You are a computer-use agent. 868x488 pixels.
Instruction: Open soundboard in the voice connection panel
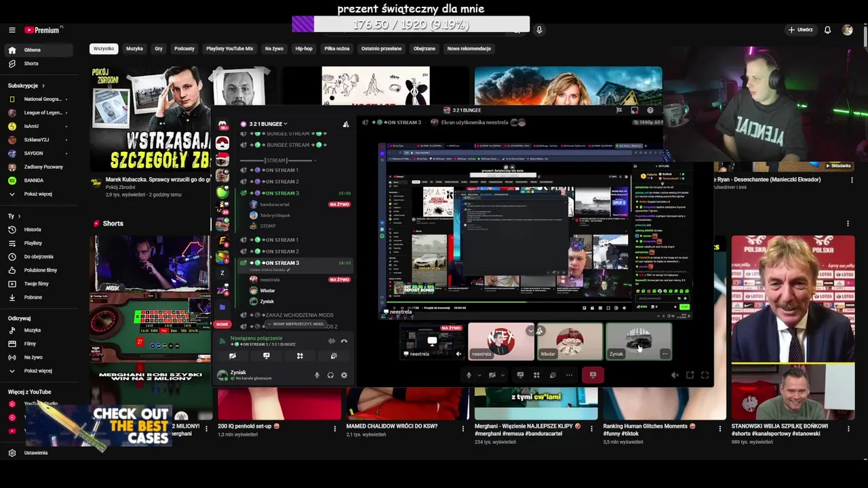[334, 356]
